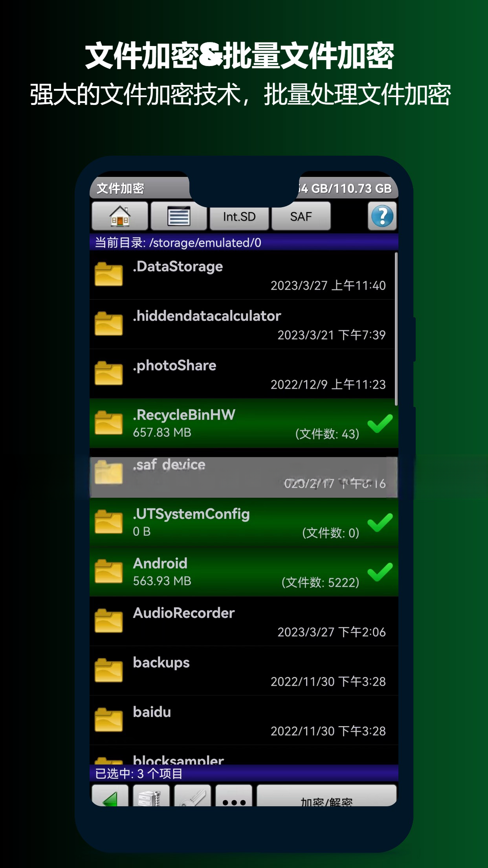Click the baidu folder icon
The image size is (488, 868).
point(108,720)
